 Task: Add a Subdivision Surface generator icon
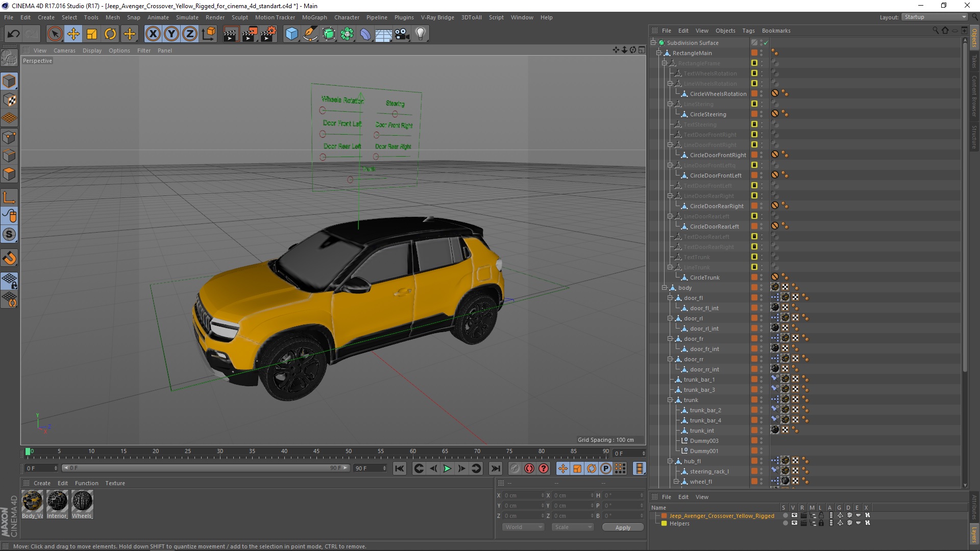(329, 34)
